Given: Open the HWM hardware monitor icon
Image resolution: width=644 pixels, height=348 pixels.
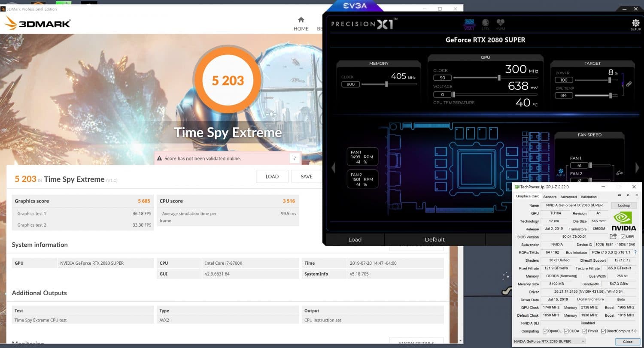Looking at the screenshot, I should tap(500, 24).
